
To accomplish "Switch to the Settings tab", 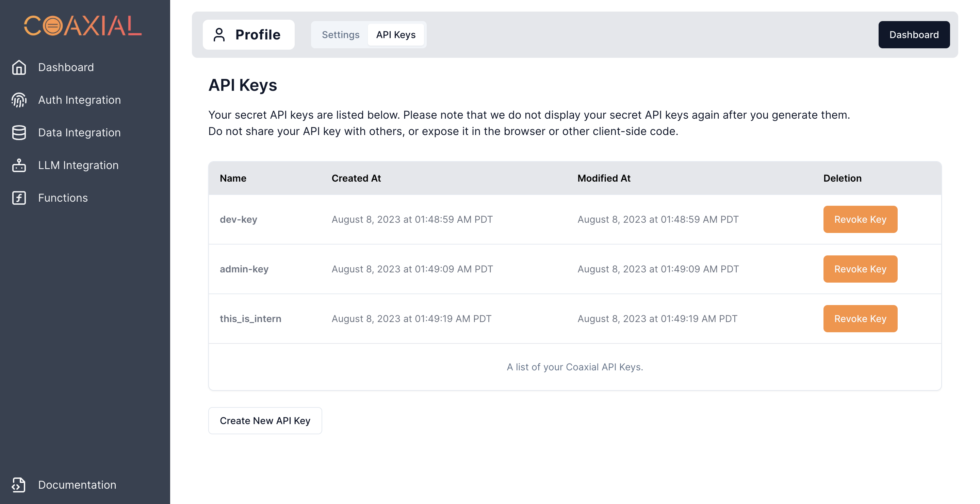I will point(341,35).
